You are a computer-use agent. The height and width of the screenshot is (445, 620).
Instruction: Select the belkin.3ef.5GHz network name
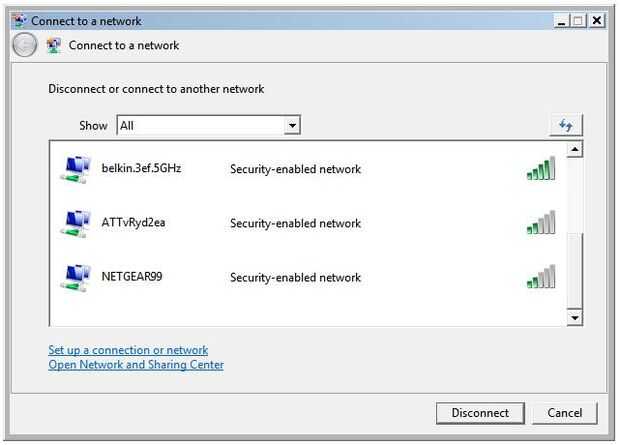(141, 169)
